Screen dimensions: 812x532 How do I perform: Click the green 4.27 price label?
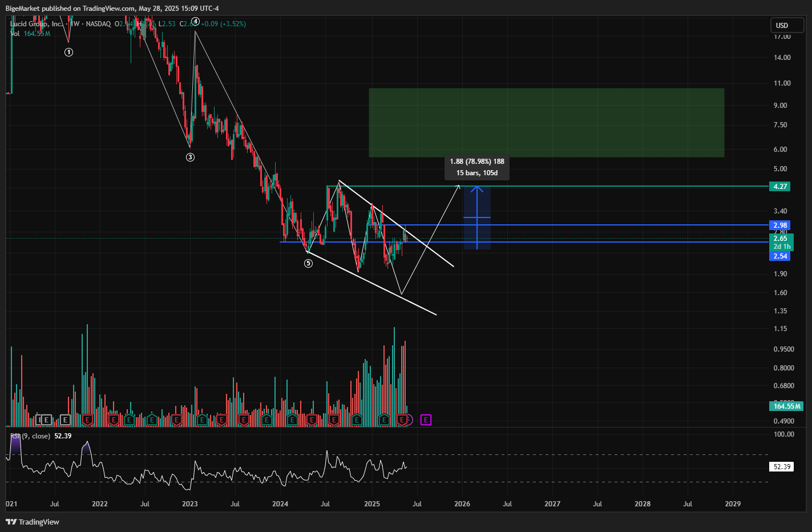click(x=780, y=187)
